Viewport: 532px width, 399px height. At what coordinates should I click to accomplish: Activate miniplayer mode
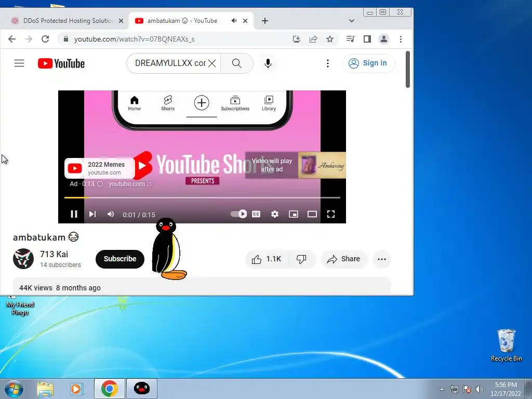click(x=294, y=214)
